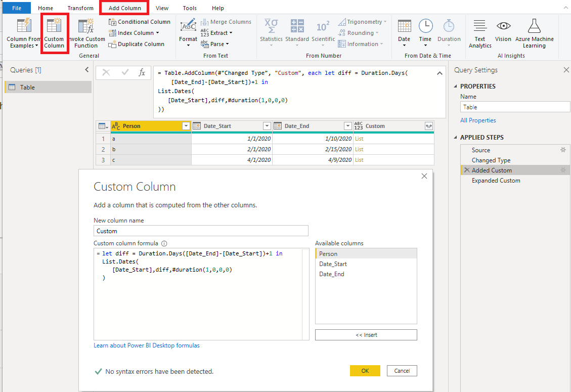Open Azure Machine Learning
Image resolution: width=571 pixels, height=392 pixels.
tap(534, 33)
